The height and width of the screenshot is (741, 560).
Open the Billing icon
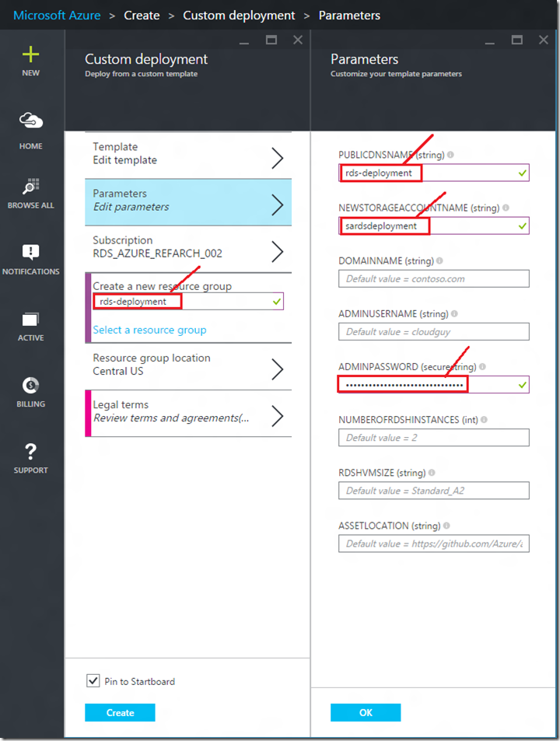pyautogui.click(x=31, y=385)
